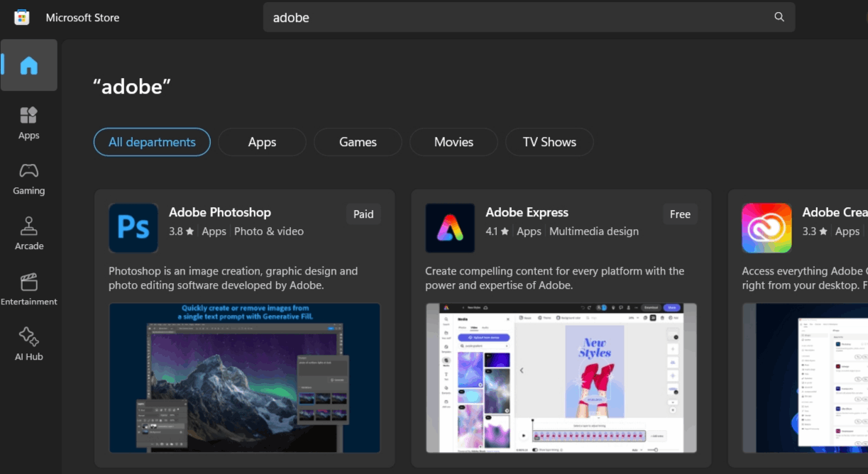
Task: Filter results by TV Shows
Action: click(549, 142)
